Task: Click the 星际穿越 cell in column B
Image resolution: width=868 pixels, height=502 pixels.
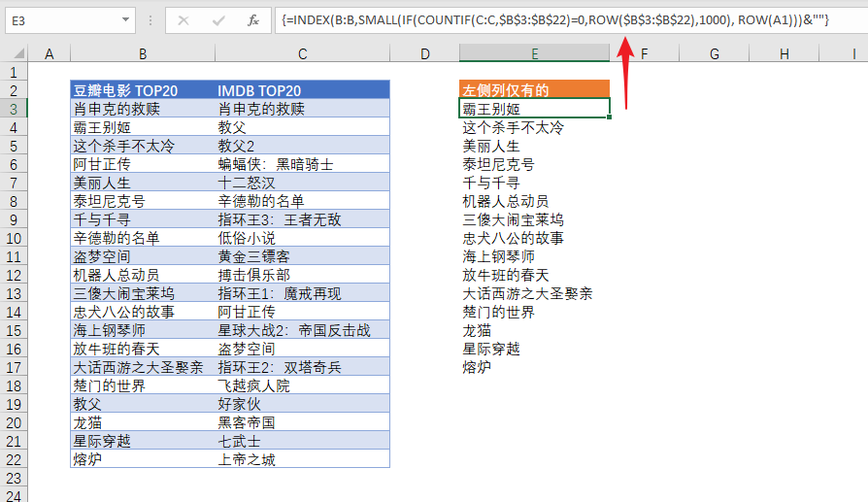Action: point(143,442)
